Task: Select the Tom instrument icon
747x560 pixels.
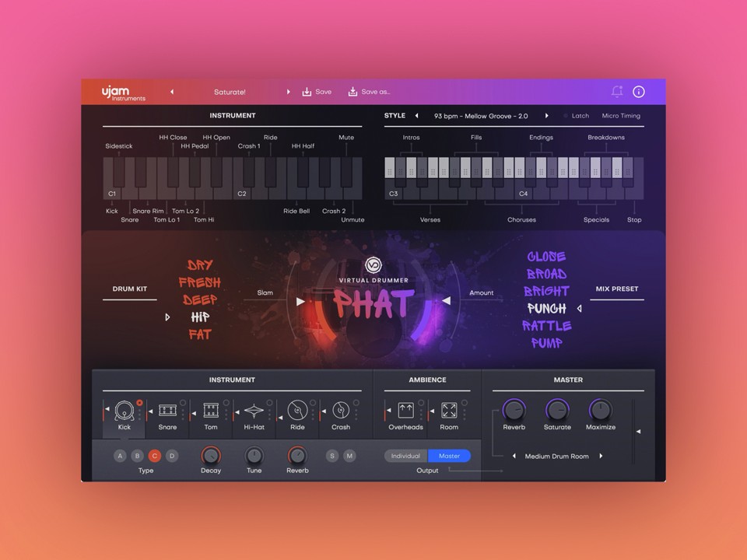Action: [211, 411]
